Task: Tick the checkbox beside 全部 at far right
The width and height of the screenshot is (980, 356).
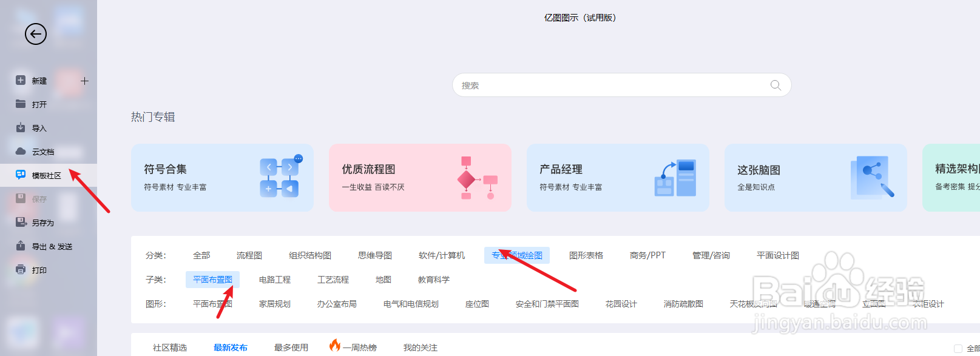Action: click(x=958, y=349)
